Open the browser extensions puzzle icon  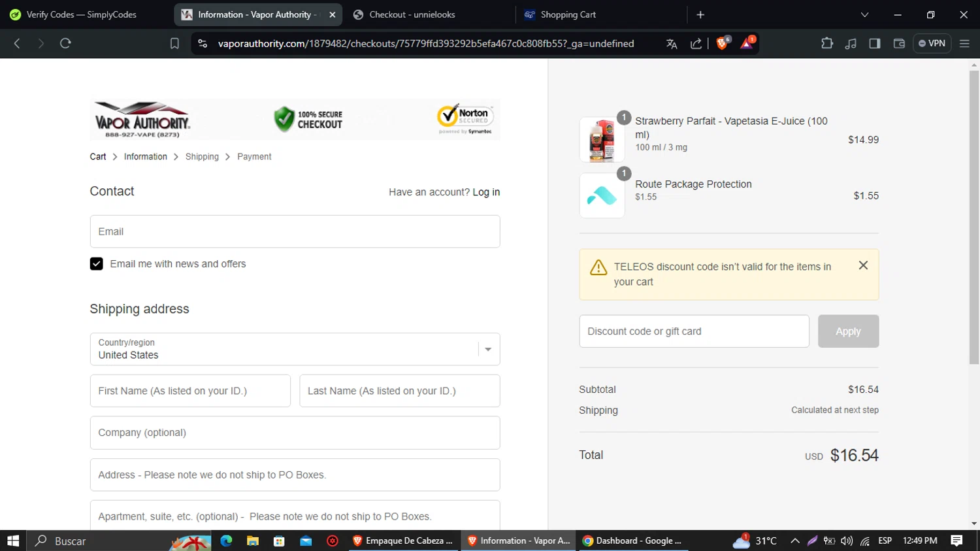tap(827, 44)
